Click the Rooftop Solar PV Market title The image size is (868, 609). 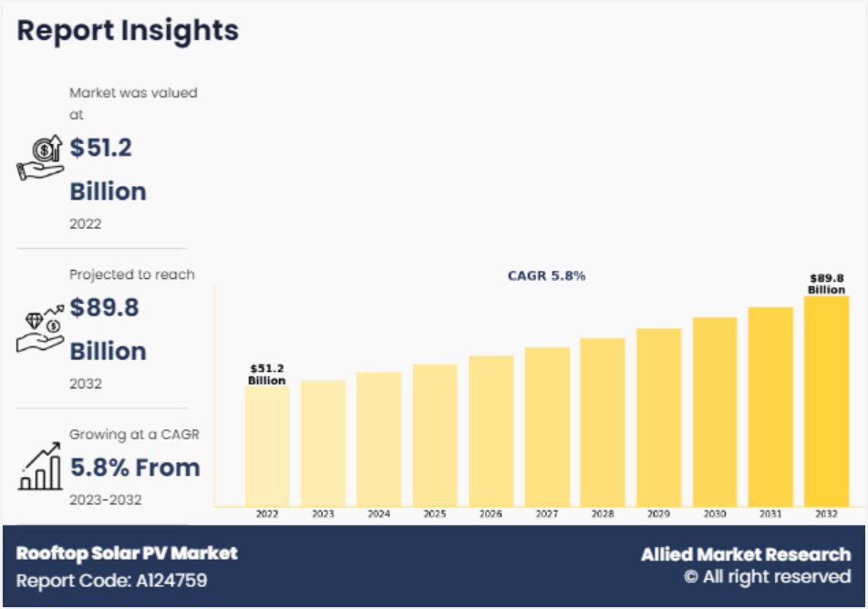pyautogui.click(x=127, y=553)
